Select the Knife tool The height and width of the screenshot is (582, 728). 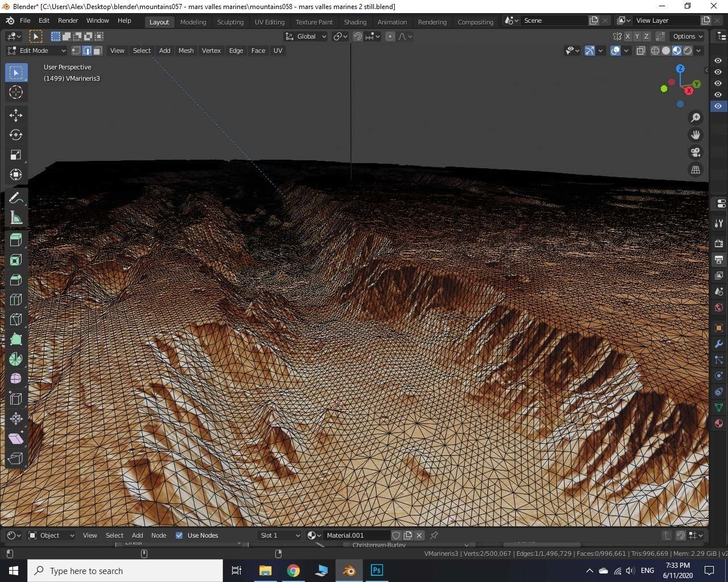16,319
